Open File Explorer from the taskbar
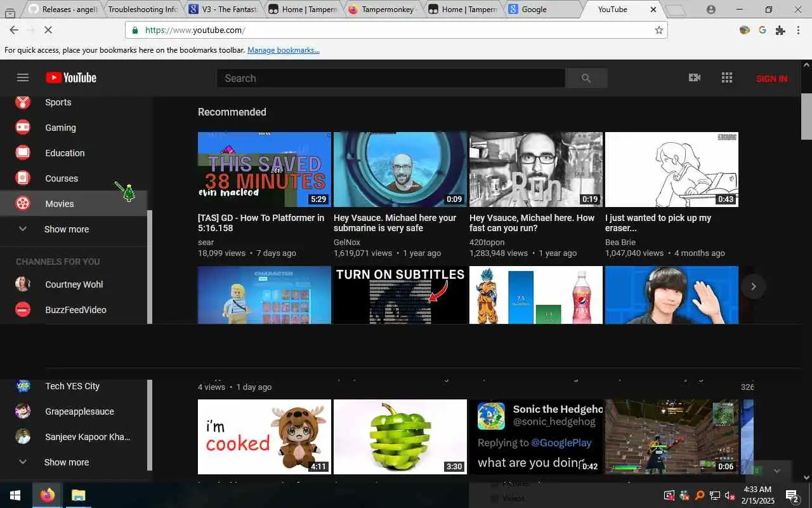 78,495
